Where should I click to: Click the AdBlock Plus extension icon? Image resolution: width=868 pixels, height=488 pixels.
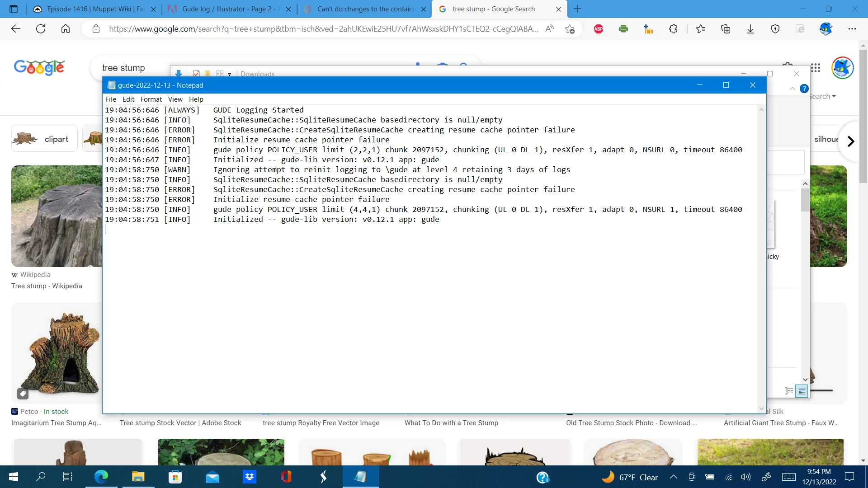click(x=599, y=29)
